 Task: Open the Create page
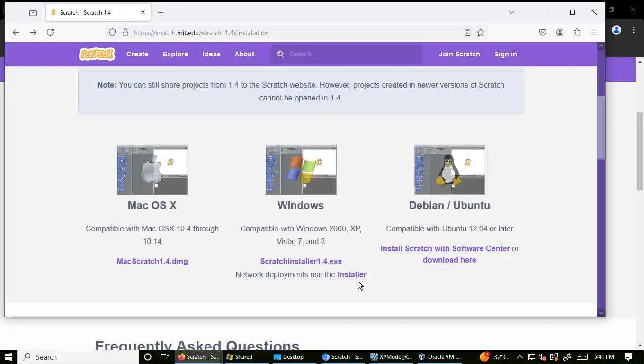tap(137, 54)
